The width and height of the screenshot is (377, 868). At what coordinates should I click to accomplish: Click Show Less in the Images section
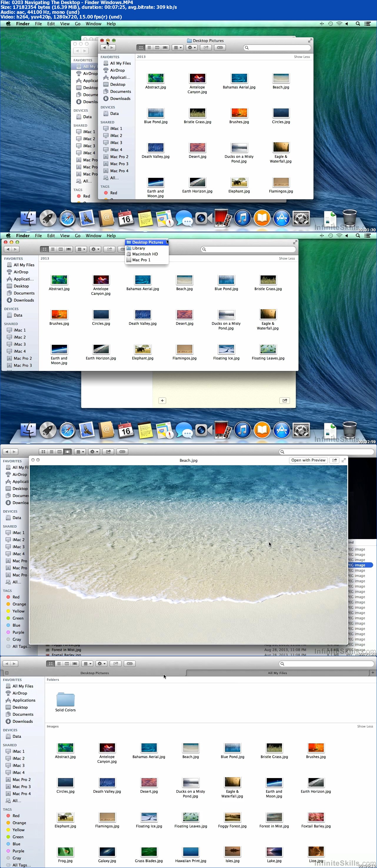tap(365, 726)
